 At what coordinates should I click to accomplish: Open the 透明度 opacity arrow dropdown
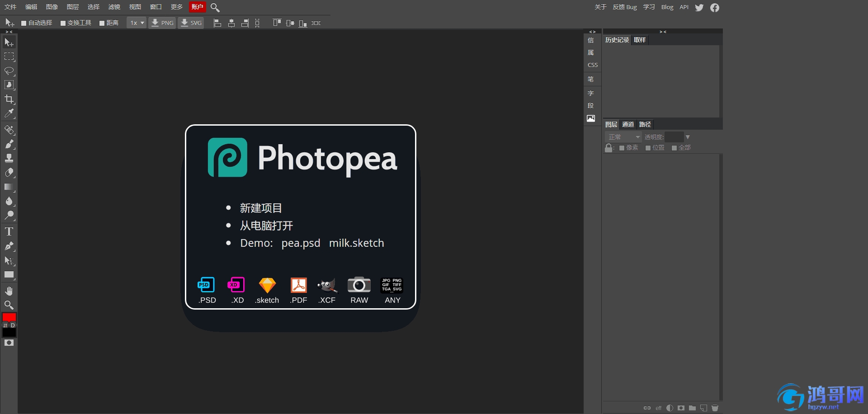688,137
